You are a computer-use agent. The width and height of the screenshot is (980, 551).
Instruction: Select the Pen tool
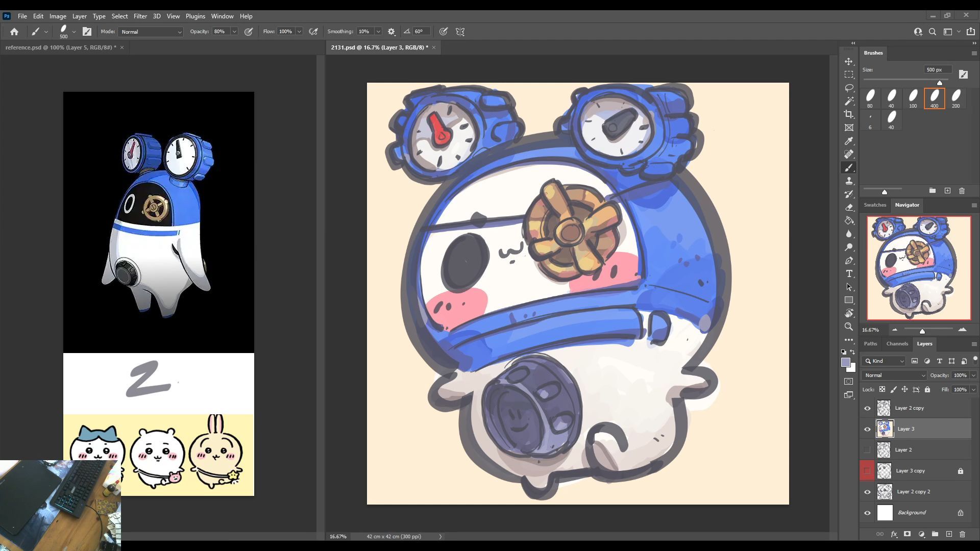coord(849,260)
